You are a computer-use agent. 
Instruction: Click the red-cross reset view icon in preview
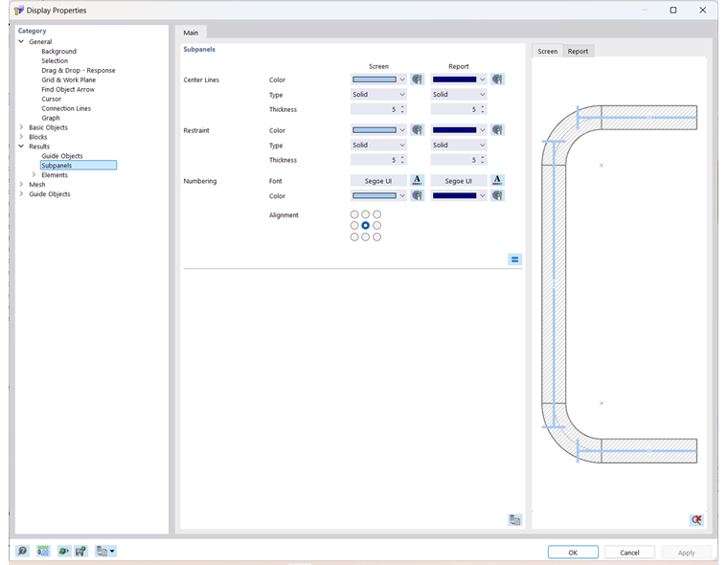(696, 520)
